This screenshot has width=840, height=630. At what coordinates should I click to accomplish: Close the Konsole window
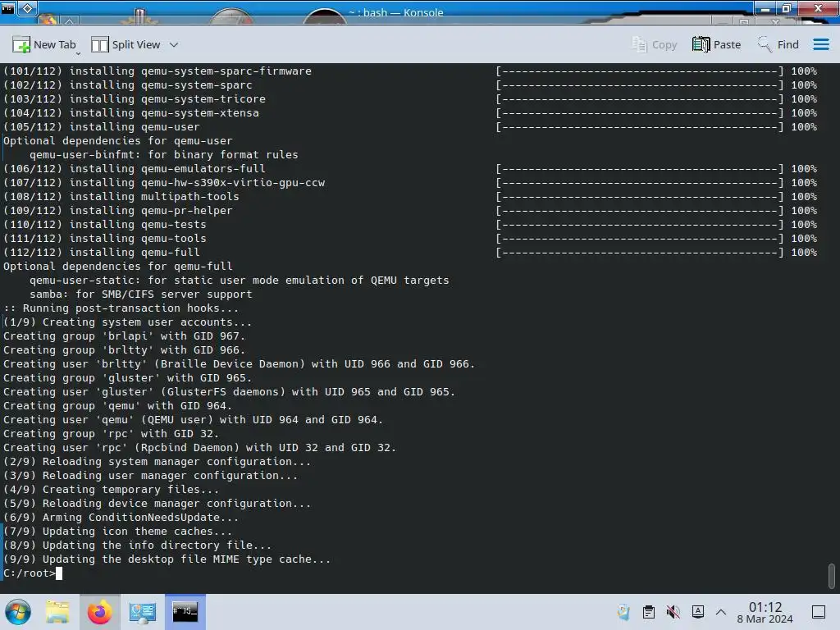coord(818,8)
